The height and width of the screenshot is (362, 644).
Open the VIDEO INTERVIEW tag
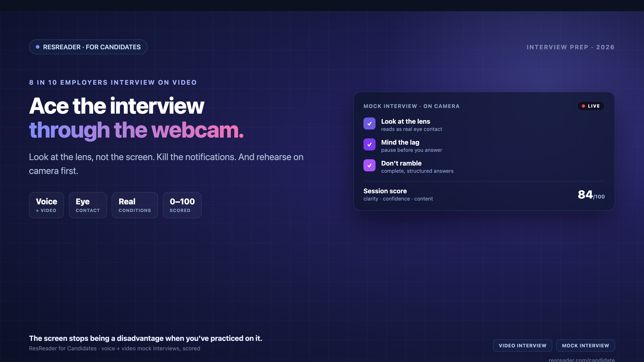click(x=522, y=346)
